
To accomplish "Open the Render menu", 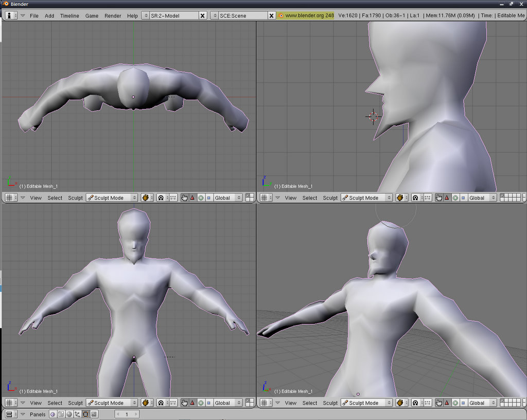I will [x=113, y=15].
